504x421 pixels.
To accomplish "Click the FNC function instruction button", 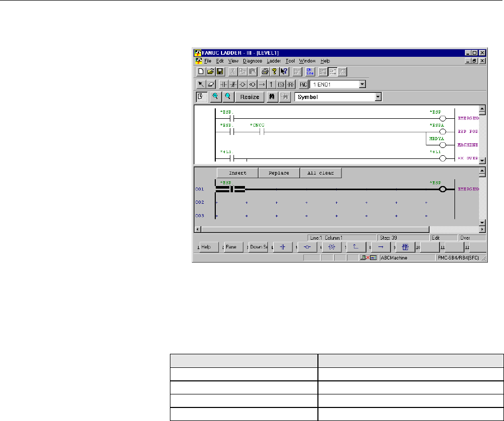I will pyautogui.click(x=303, y=84).
